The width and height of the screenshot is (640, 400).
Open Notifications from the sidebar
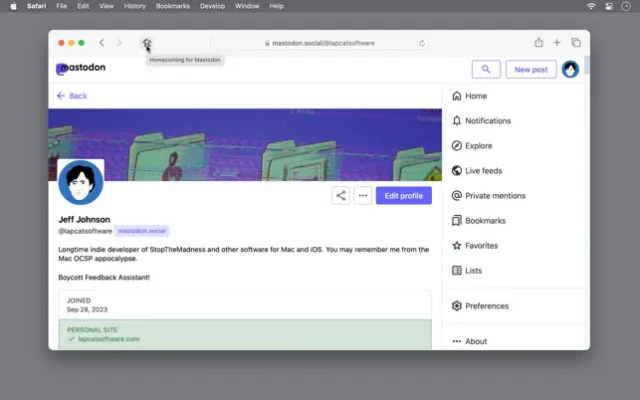point(487,121)
